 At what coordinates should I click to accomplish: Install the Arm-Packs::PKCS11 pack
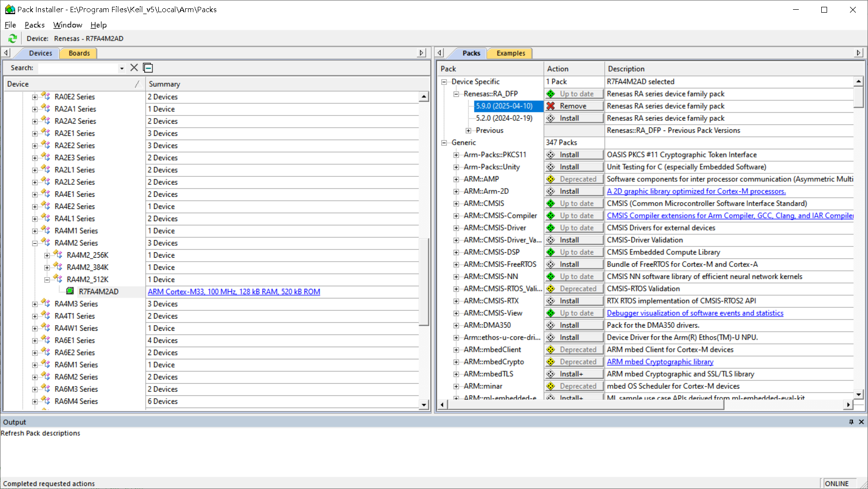point(574,155)
